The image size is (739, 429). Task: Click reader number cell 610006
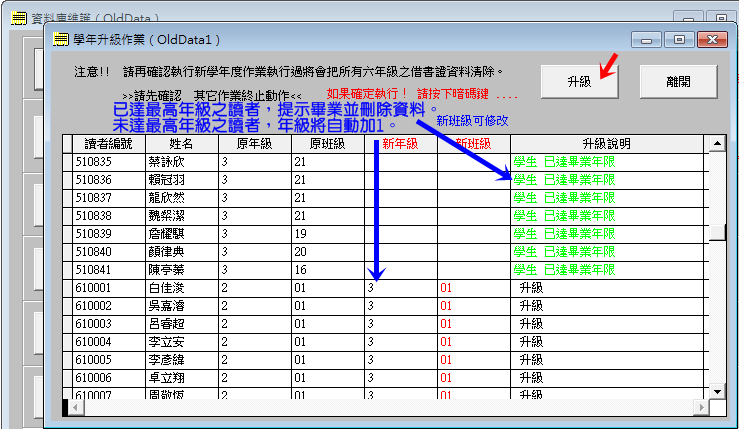109,378
